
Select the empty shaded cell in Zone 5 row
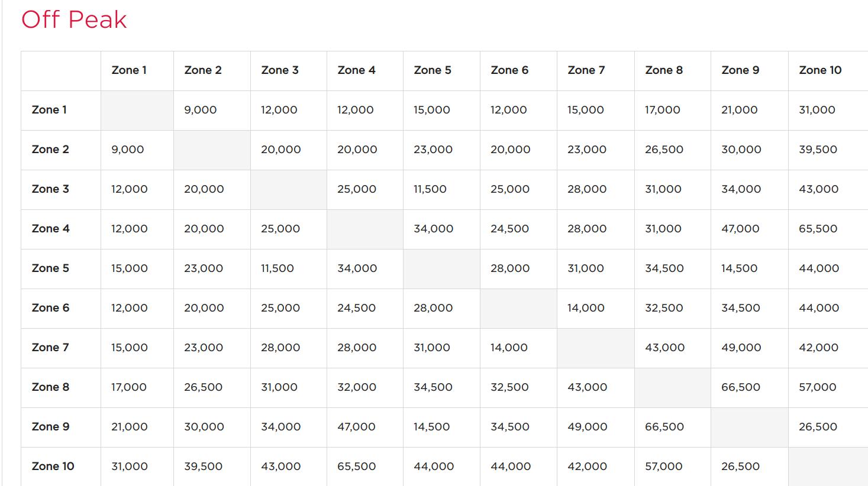point(441,269)
